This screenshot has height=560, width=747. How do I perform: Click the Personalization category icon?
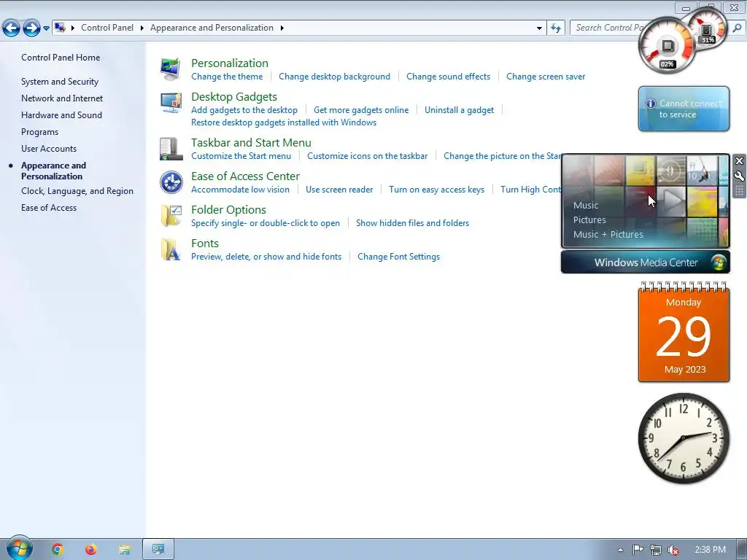pyautogui.click(x=171, y=69)
